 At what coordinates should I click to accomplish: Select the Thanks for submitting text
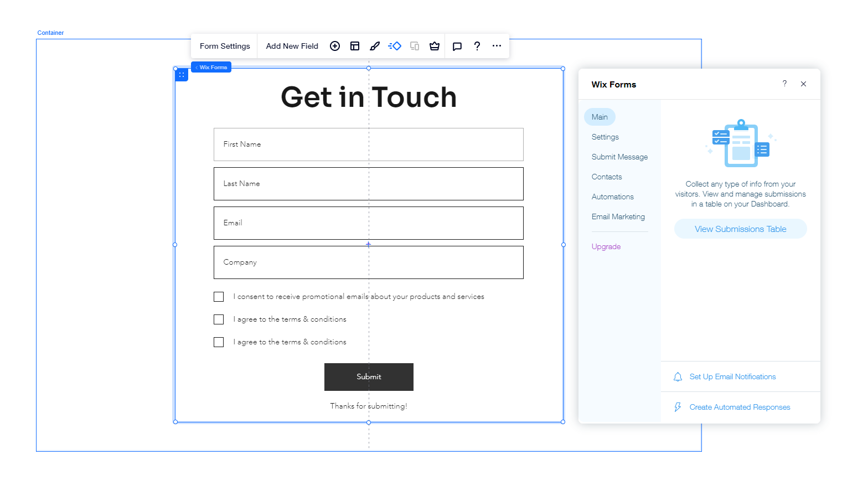tap(369, 406)
